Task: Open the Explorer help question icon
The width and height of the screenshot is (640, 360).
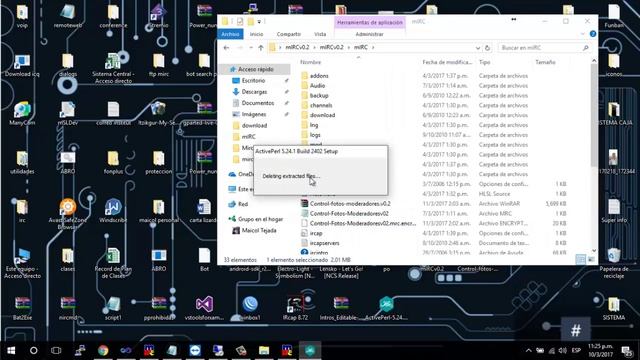Action: [x=593, y=34]
